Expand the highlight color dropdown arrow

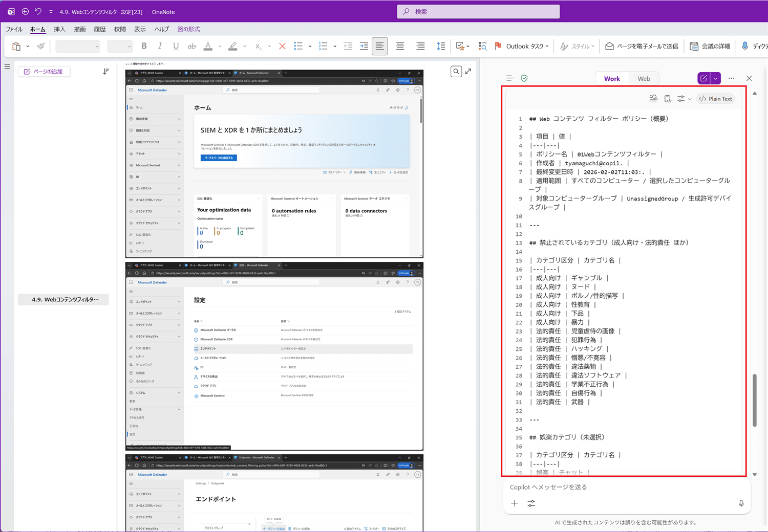point(245,47)
